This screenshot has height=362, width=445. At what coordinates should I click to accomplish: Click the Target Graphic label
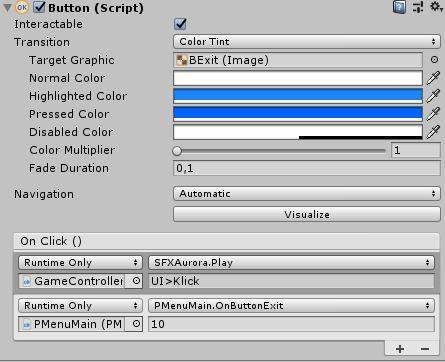(x=72, y=60)
